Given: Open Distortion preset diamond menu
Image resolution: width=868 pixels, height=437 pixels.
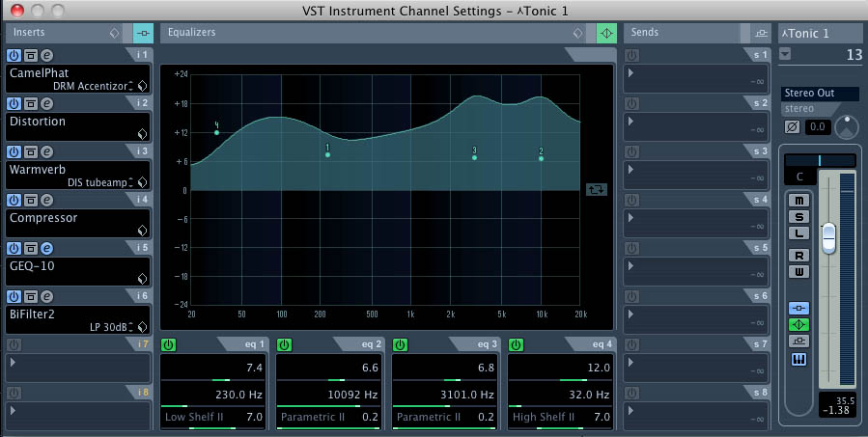Looking at the screenshot, I should (142, 134).
